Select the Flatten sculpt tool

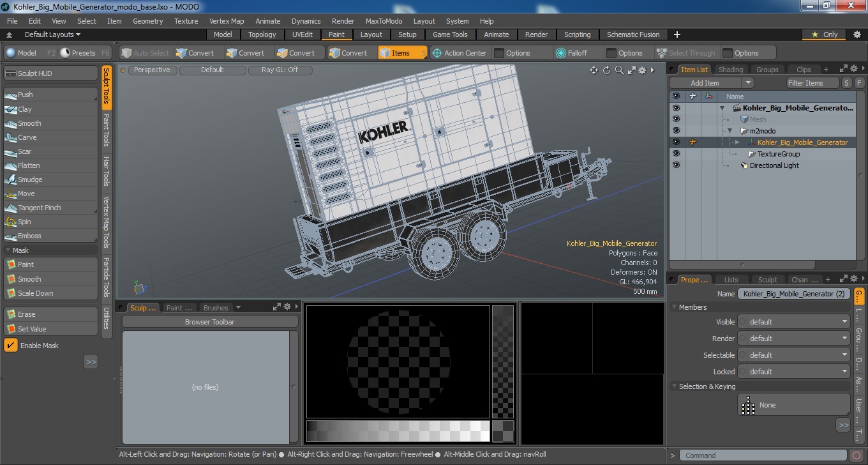(x=50, y=165)
